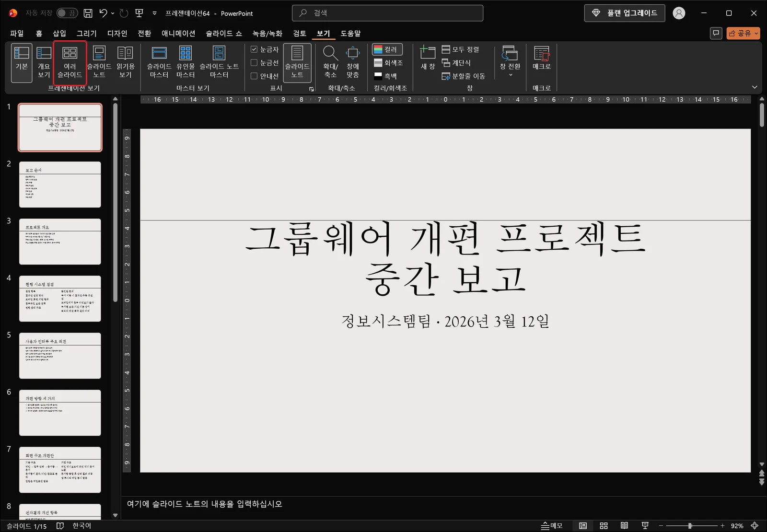Open the 삽입 ribbon tab
Screen dimensions: 767x532
tap(59, 33)
